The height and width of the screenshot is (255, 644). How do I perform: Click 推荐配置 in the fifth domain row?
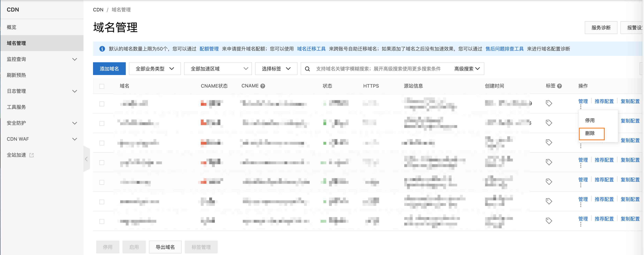tap(604, 180)
